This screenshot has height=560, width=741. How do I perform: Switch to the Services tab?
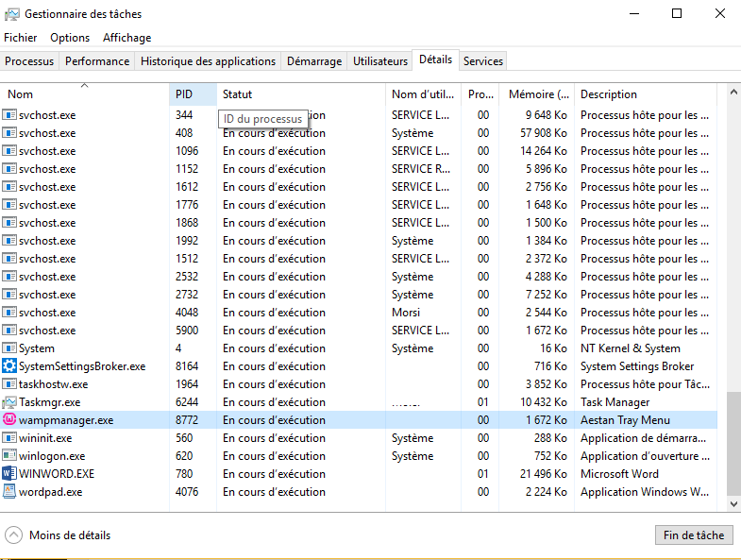(483, 61)
